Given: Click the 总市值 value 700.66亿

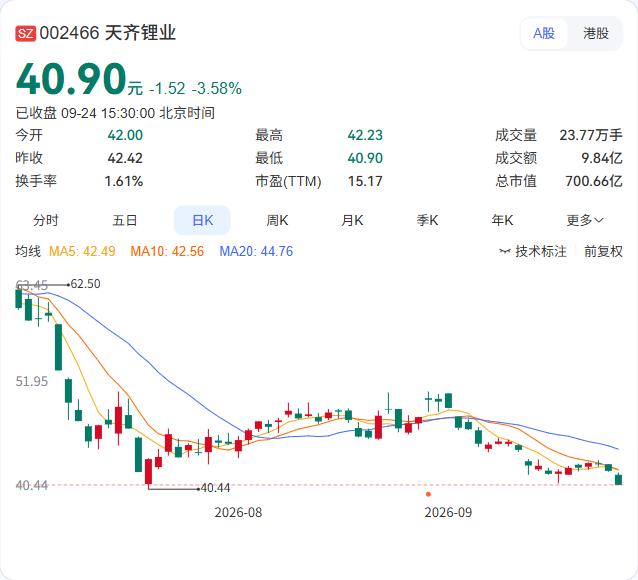Looking at the screenshot, I should click(x=594, y=181).
